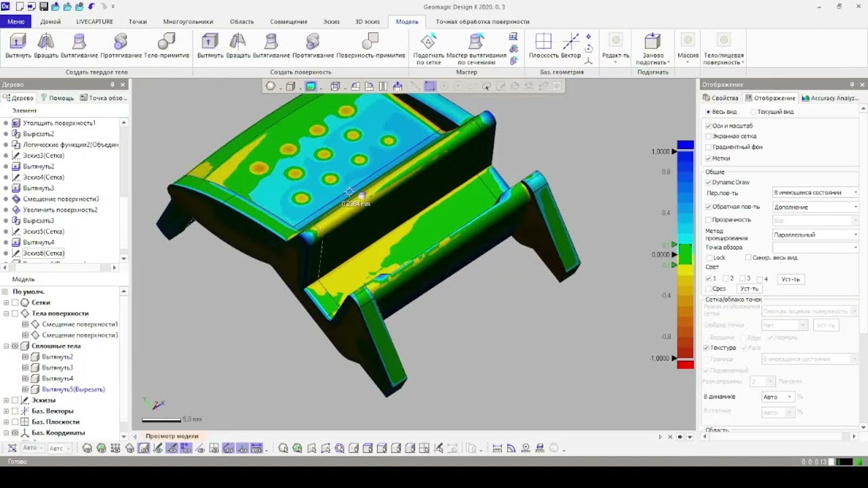Image resolution: width=868 pixels, height=488 pixels.
Task: Click the rectangle selection mode icon in viewport toolbar
Action: 430,86
